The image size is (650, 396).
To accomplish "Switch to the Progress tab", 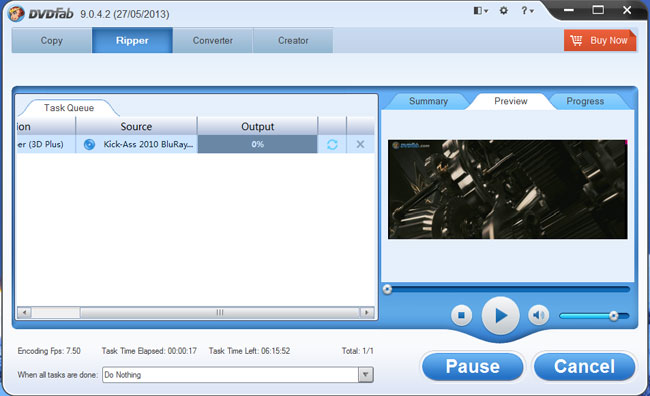I will (x=585, y=101).
